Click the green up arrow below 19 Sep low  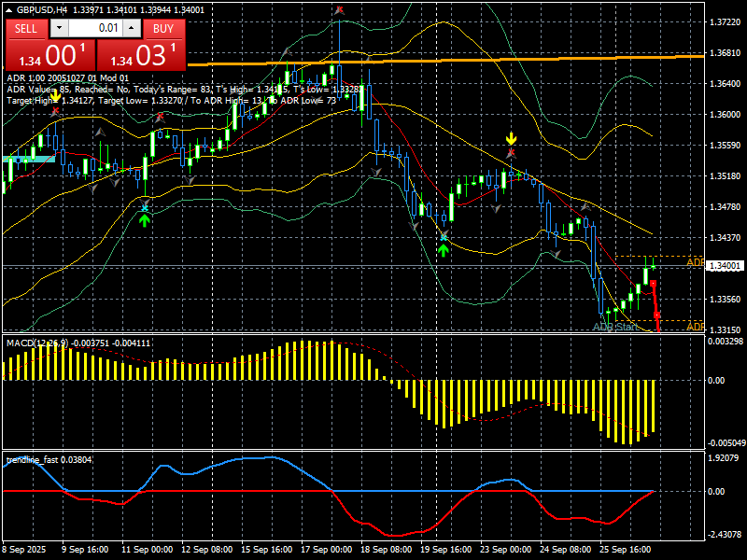pyautogui.click(x=444, y=250)
